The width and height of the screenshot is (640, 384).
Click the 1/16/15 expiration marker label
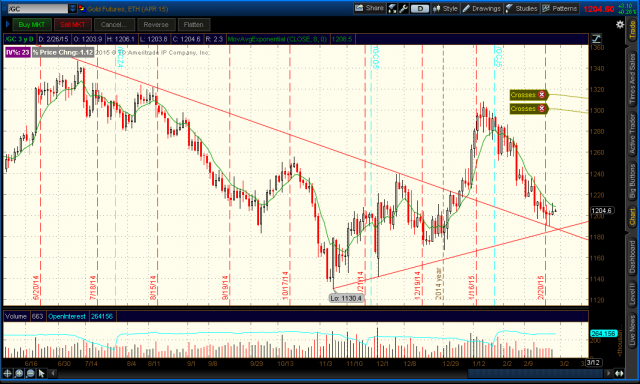[x=472, y=287]
